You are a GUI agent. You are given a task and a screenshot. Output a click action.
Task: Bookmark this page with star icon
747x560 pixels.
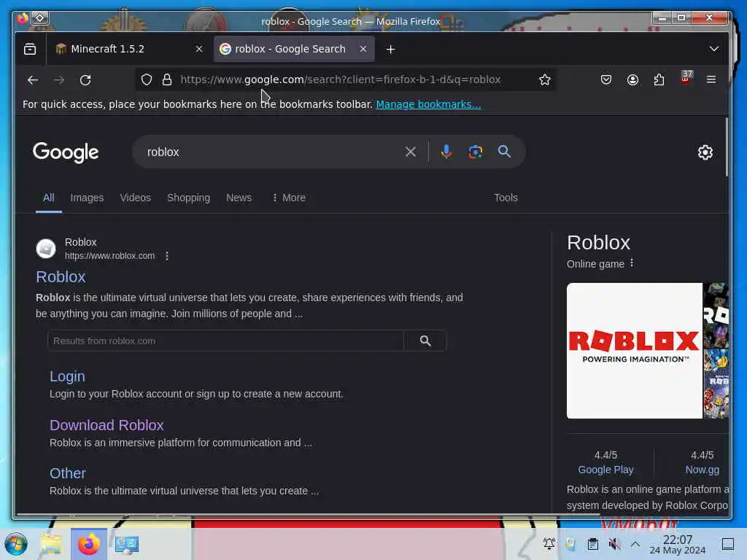[x=544, y=79]
